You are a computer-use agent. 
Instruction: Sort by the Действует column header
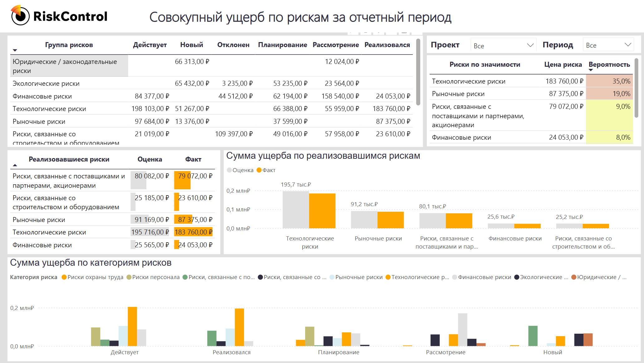[150, 45]
